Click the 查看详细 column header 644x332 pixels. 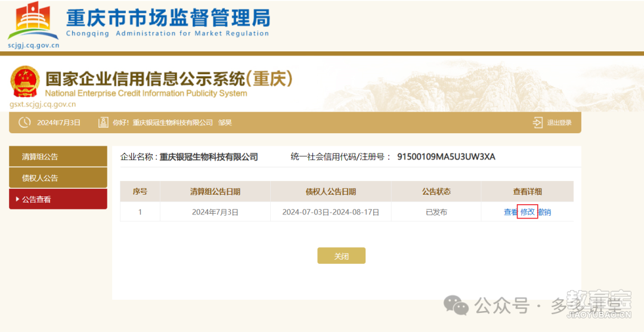point(527,191)
